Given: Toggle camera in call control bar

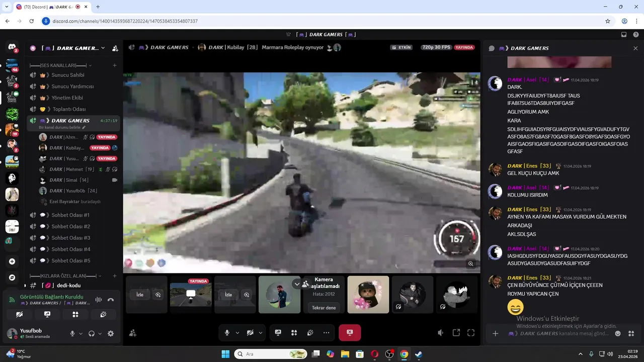Looking at the screenshot, I should click(250, 333).
